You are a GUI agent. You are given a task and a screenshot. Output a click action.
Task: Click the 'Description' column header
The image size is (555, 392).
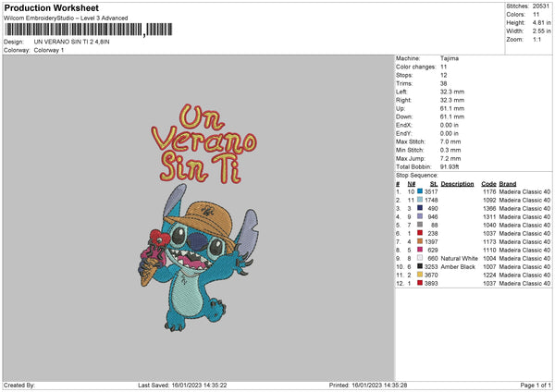(457, 184)
